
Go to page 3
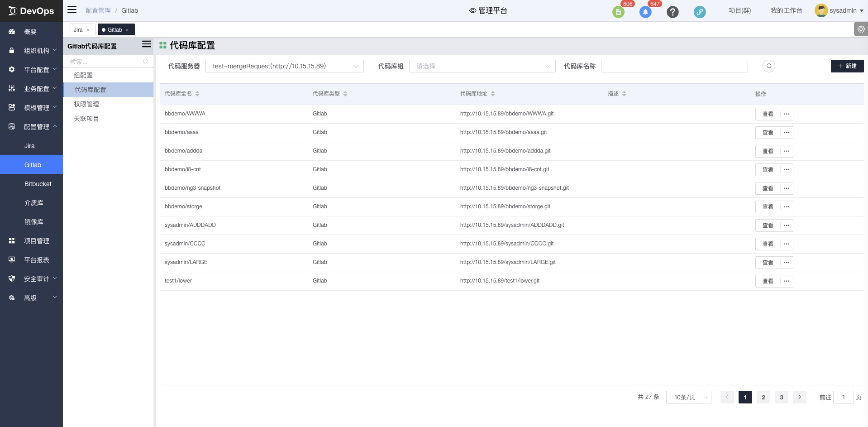point(782,397)
